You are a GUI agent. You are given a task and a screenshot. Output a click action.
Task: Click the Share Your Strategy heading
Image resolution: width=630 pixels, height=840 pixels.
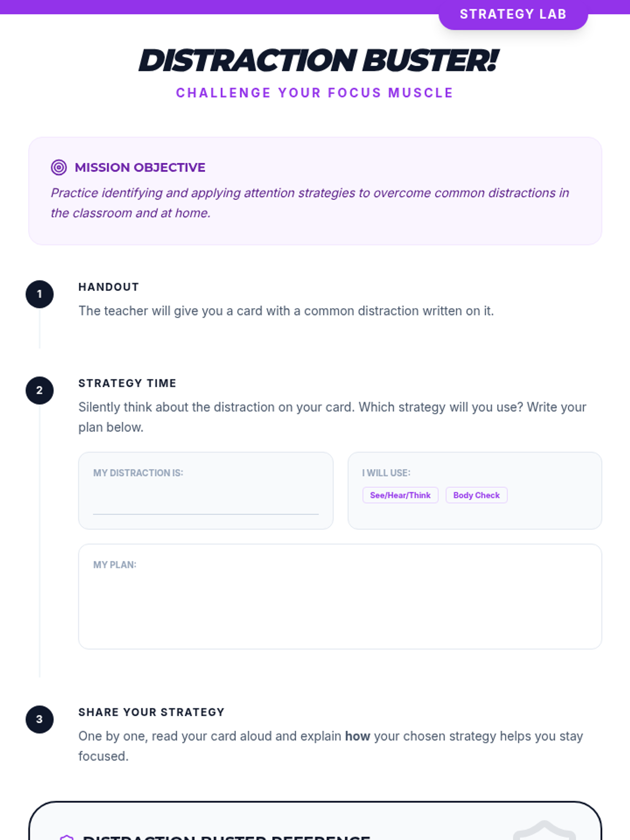[151, 712]
